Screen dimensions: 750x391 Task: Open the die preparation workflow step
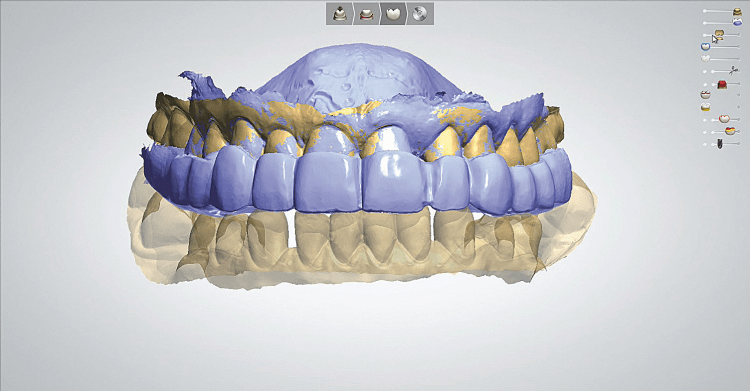click(340, 13)
